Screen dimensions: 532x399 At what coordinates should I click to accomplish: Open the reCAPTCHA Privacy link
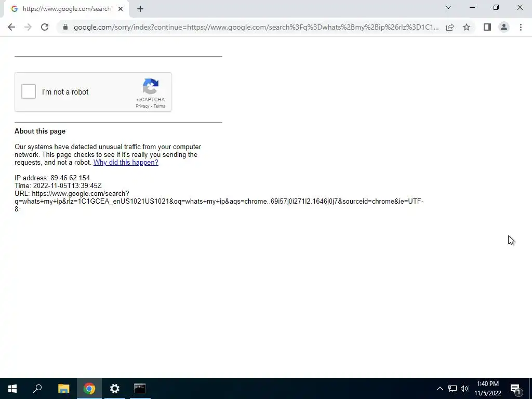tap(142, 106)
